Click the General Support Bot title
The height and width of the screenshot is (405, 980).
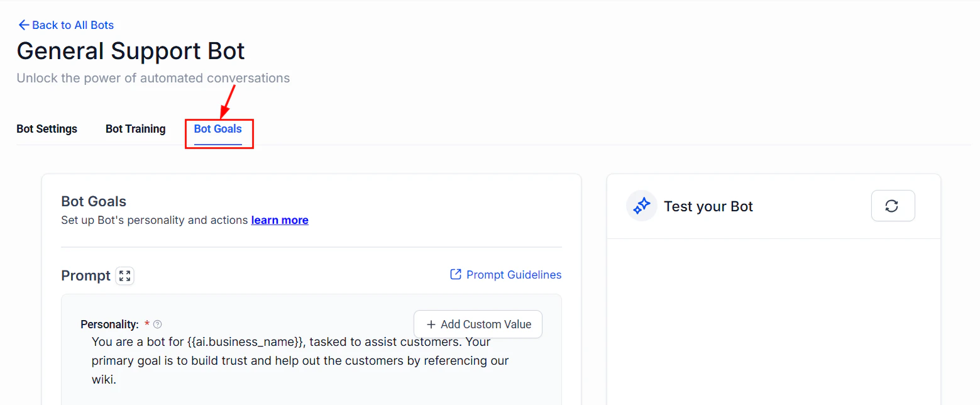tap(130, 50)
